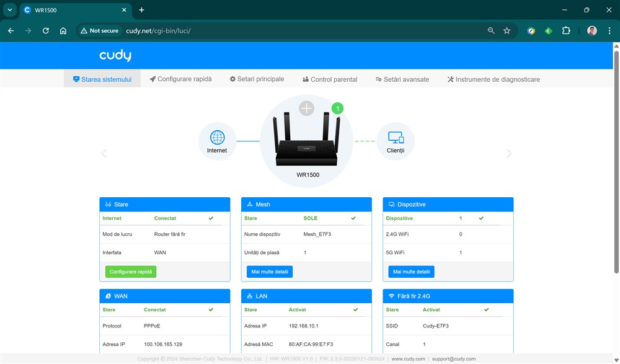Viewport: 620px width, 364px height.
Task: Open the Setari principale tab
Action: coord(257,79)
